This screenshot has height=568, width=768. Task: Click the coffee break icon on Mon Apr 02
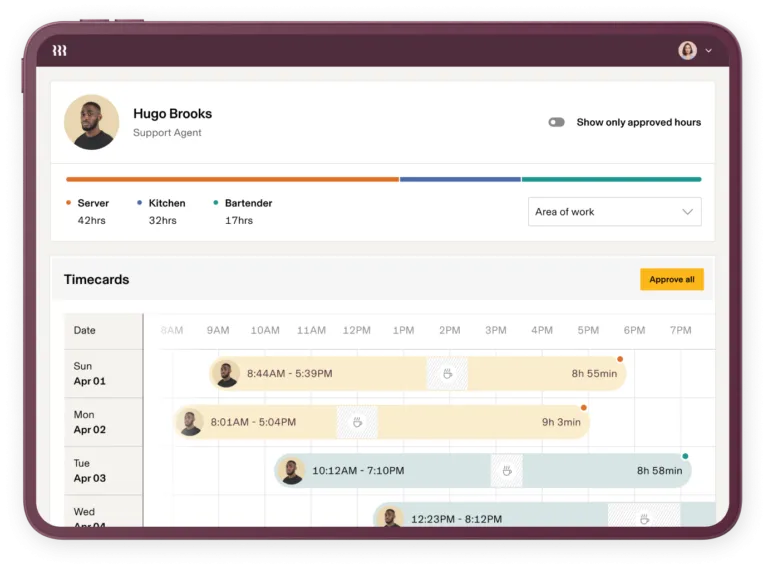coord(357,422)
